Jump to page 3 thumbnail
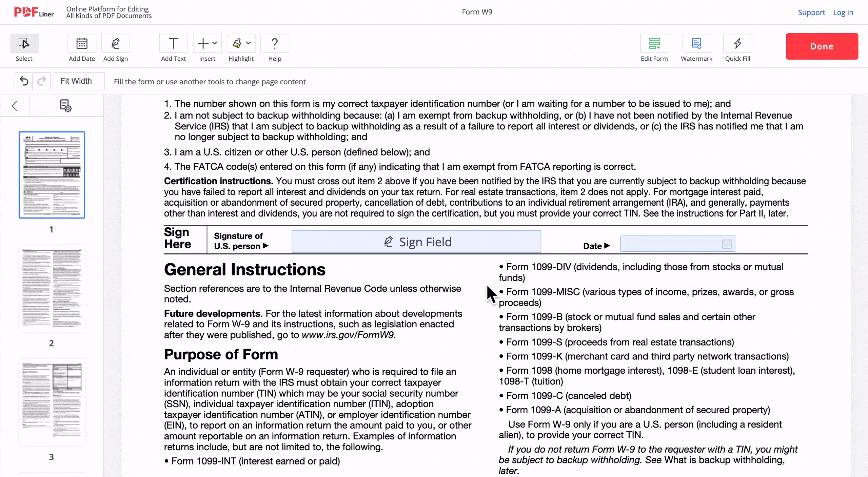Viewport: 868px width, 477px height. click(x=52, y=402)
